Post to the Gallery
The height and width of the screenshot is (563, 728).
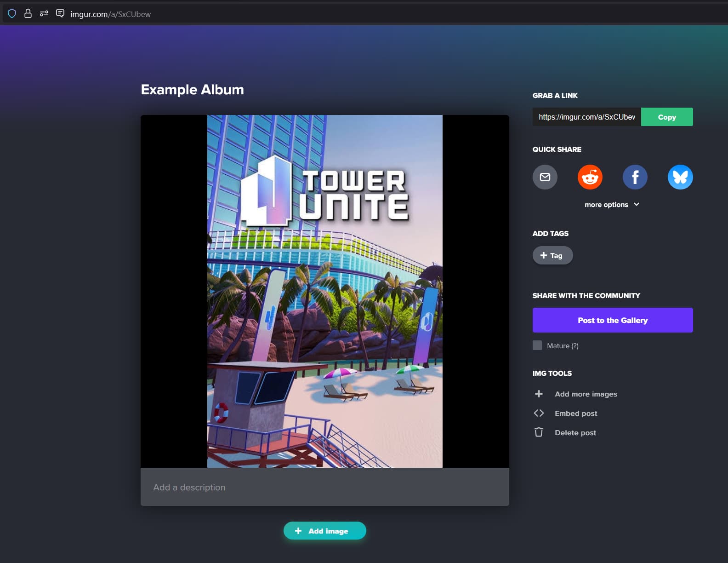pyautogui.click(x=612, y=320)
